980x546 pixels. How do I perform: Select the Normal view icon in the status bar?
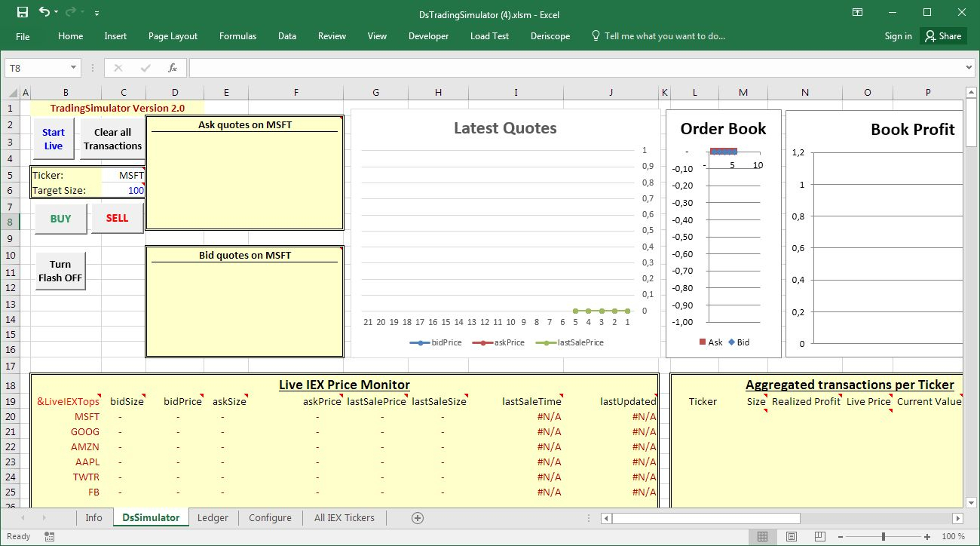[763, 537]
